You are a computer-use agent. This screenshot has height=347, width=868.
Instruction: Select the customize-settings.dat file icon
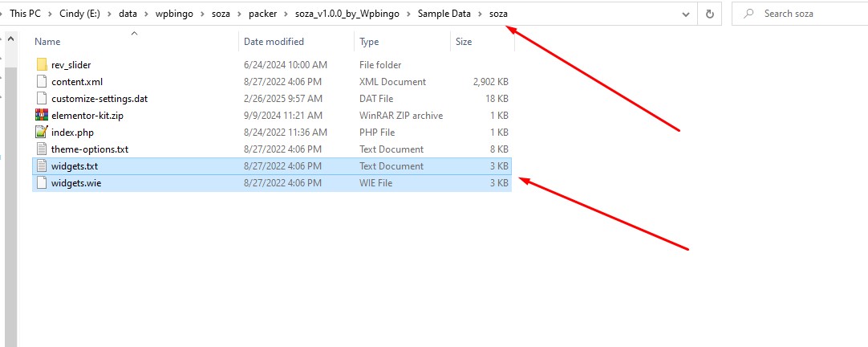(x=42, y=99)
